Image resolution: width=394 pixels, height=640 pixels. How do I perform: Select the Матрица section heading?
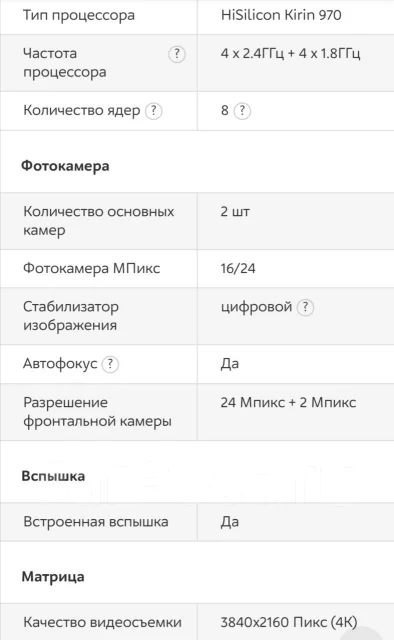53,577
